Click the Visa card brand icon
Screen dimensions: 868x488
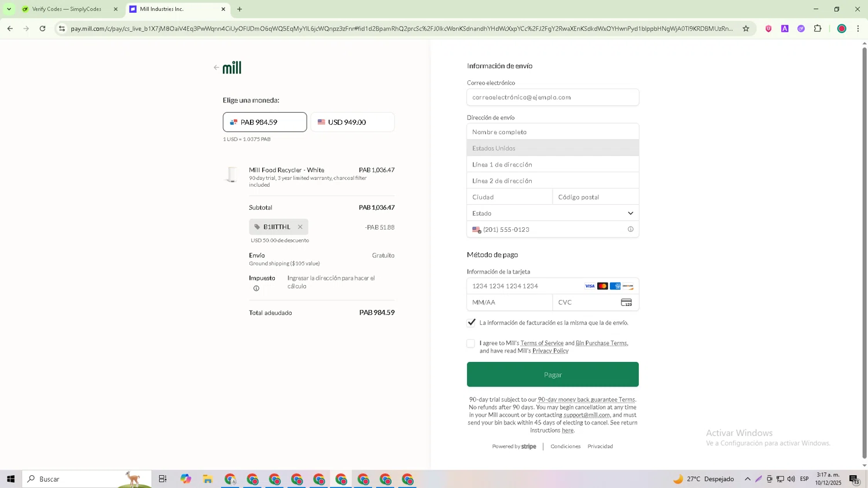pos(590,286)
